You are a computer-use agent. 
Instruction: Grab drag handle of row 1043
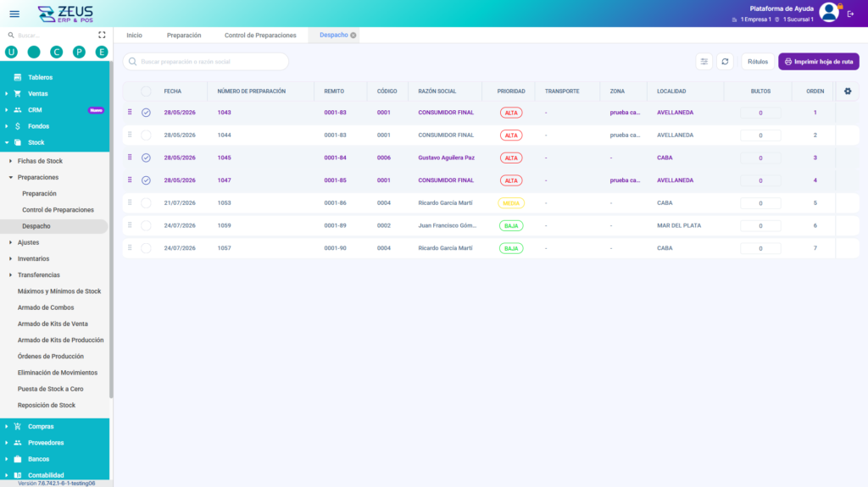[x=130, y=113]
